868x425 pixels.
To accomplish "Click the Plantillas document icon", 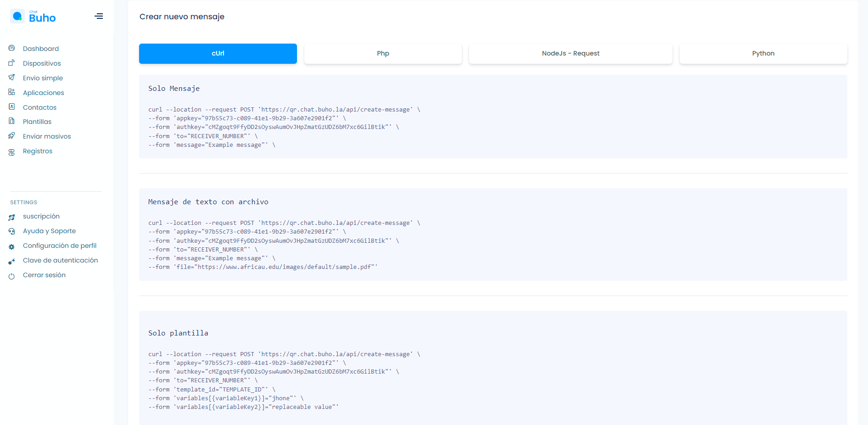I will coord(12,121).
